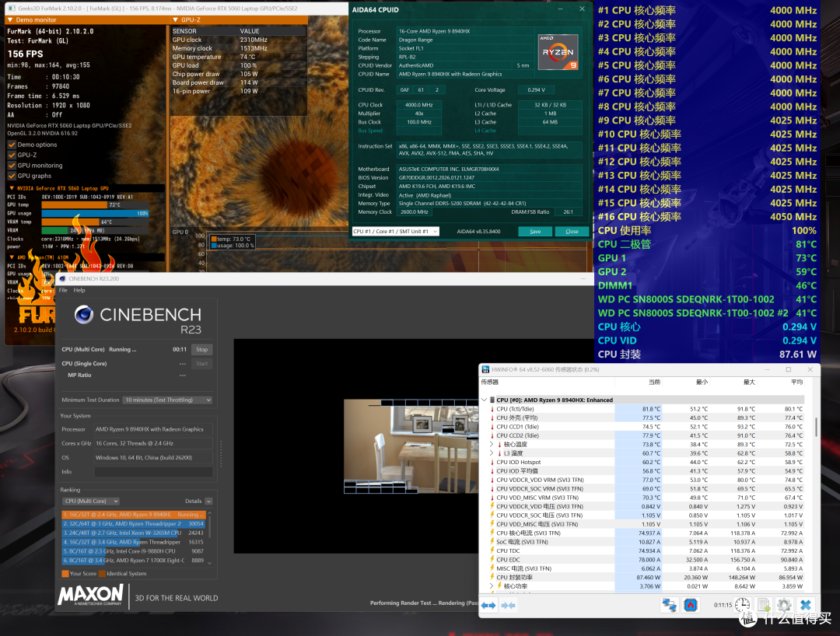Click thermometer icon beside CPU CCD1 (Tdie) row
840x636 pixels.
tap(492, 427)
